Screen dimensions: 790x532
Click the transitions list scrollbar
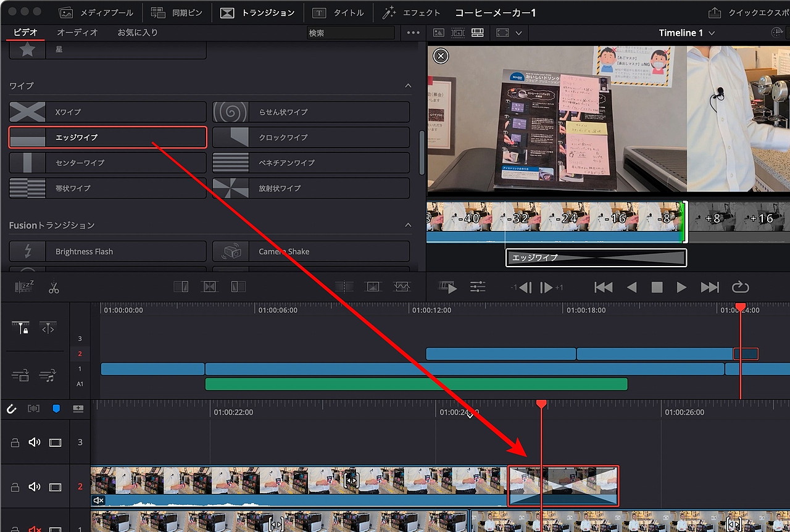[422, 152]
